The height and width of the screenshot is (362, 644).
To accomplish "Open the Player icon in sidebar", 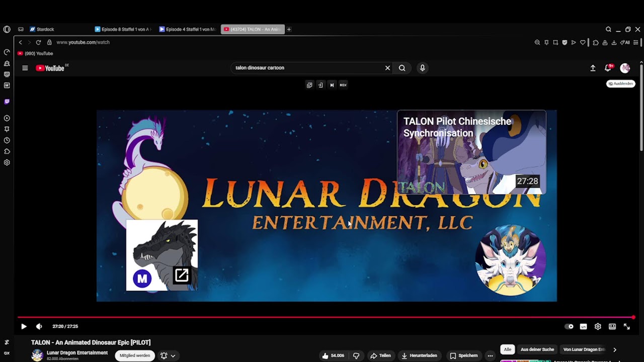I will tap(7, 118).
